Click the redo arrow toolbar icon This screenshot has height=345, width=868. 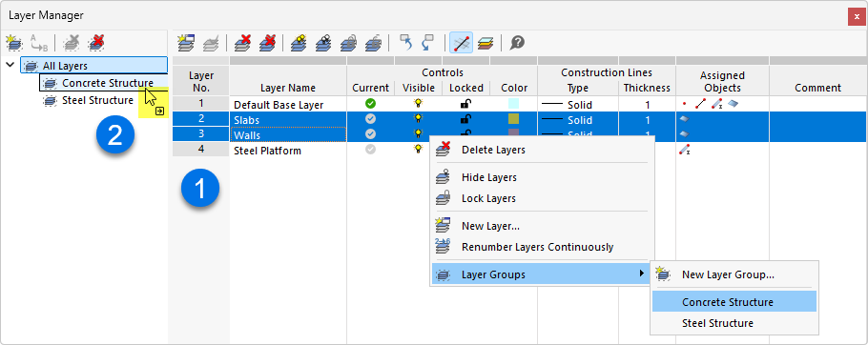[x=428, y=43]
